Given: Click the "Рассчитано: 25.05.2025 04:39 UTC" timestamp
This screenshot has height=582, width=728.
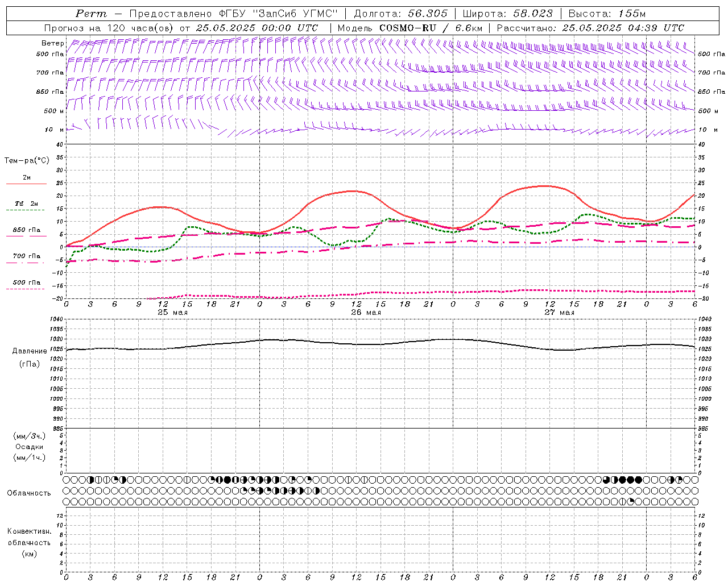Looking at the screenshot, I should [x=590, y=28].
